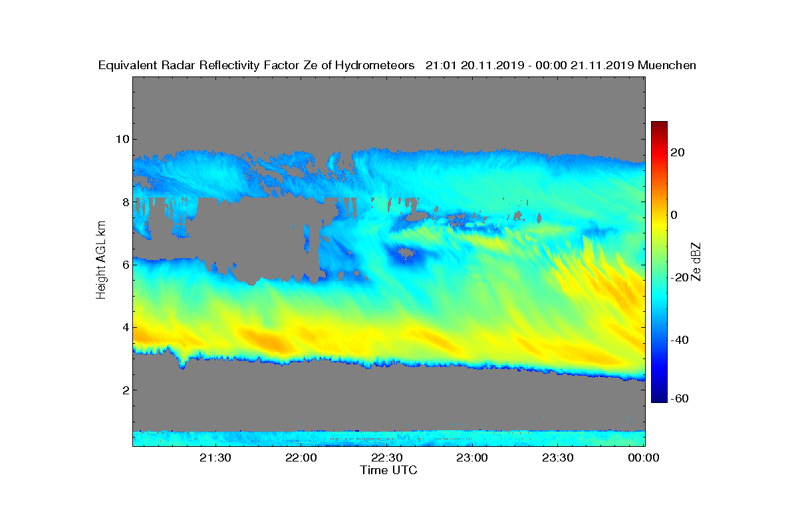Screen dimensions: 798x532
Task: Click the 21:30 time axis label
Action: [215, 458]
